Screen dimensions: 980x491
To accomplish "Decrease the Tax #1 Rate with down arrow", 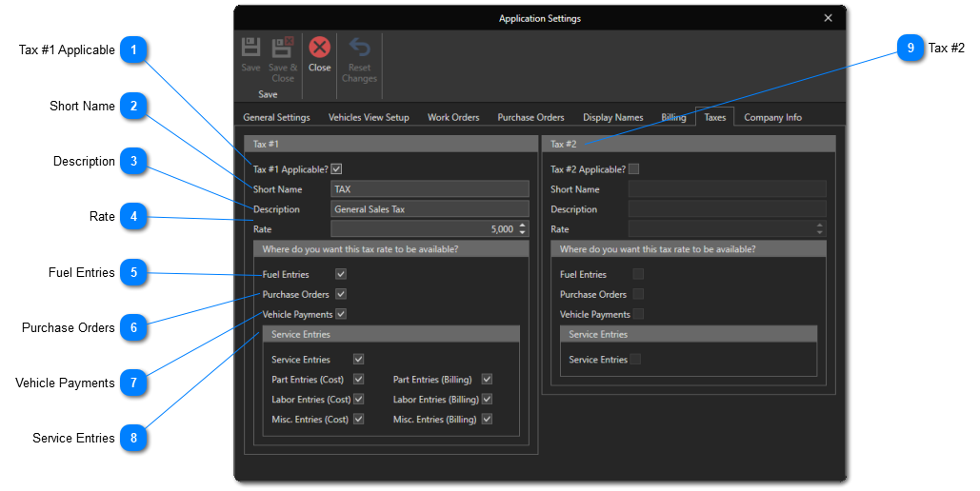I will [523, 233].
